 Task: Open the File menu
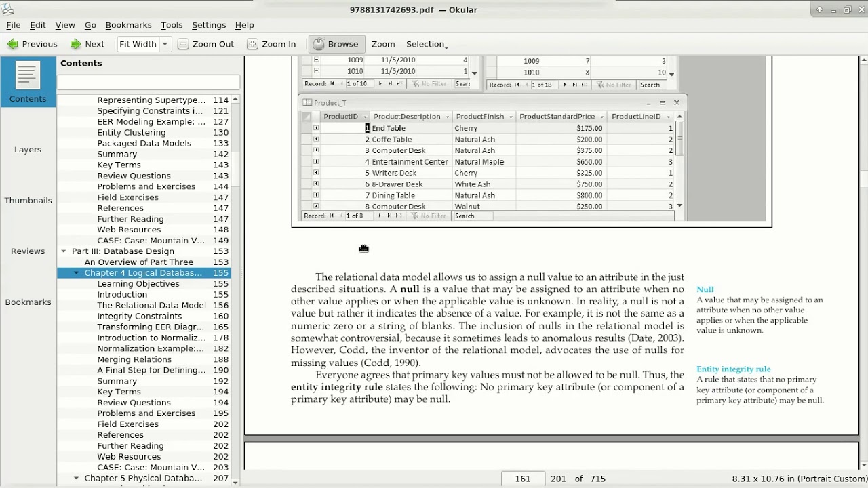13,25
